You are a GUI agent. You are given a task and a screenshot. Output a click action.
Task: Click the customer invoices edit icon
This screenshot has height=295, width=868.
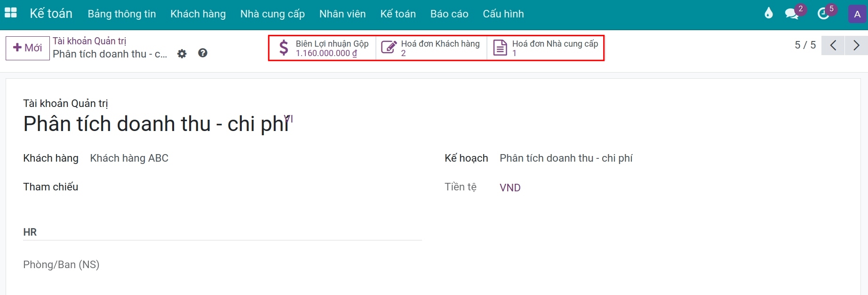click(389, 48)
